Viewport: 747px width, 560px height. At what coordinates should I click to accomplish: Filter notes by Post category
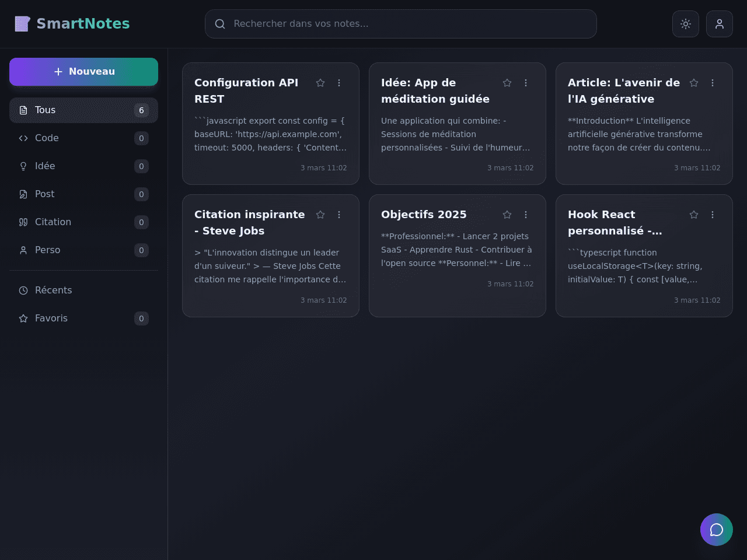click(x=83, y=194)
